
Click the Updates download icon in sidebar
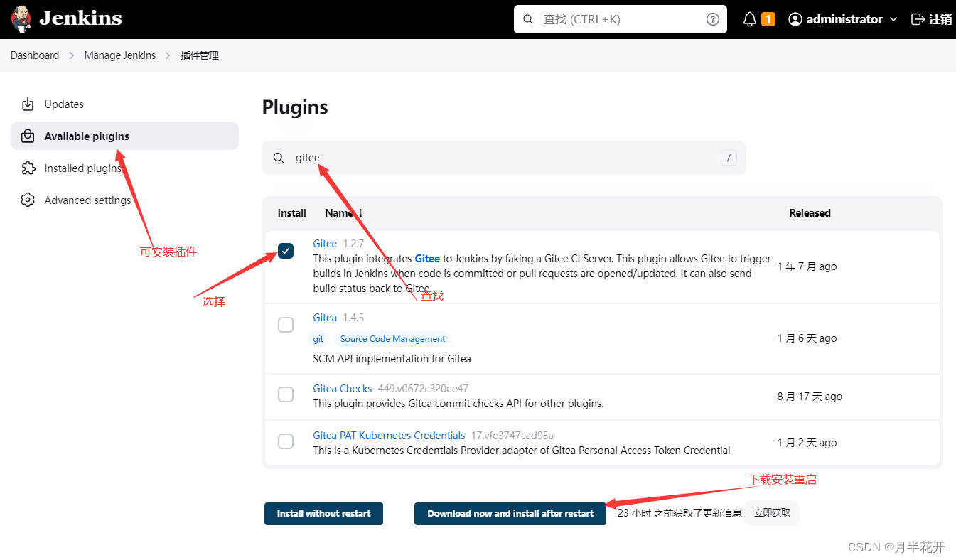pos(28,104)
